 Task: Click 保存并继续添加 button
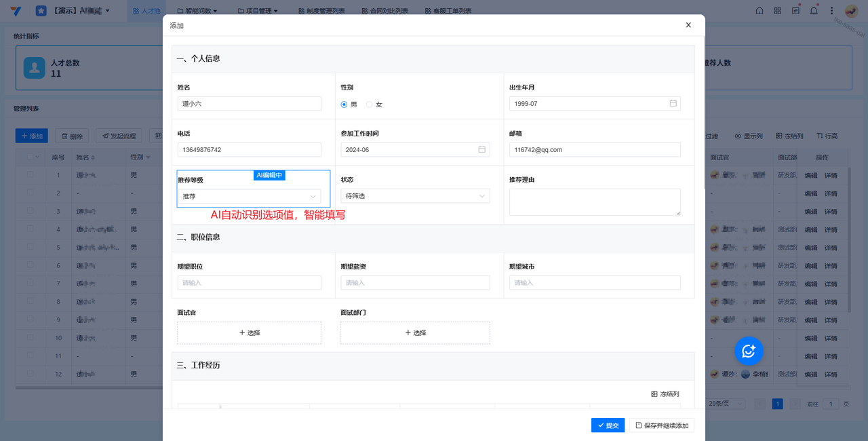[661, 425]
